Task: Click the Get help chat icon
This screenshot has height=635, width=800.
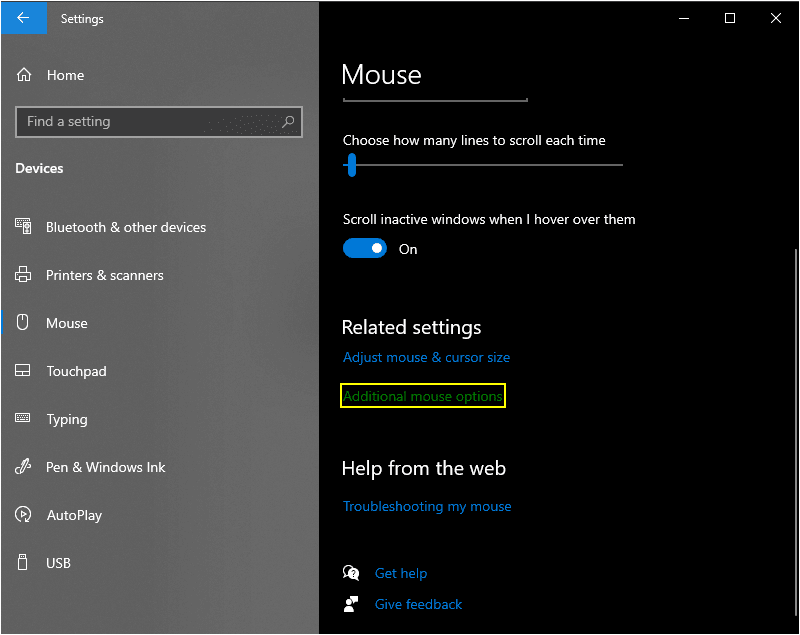Action: [351, 573]
